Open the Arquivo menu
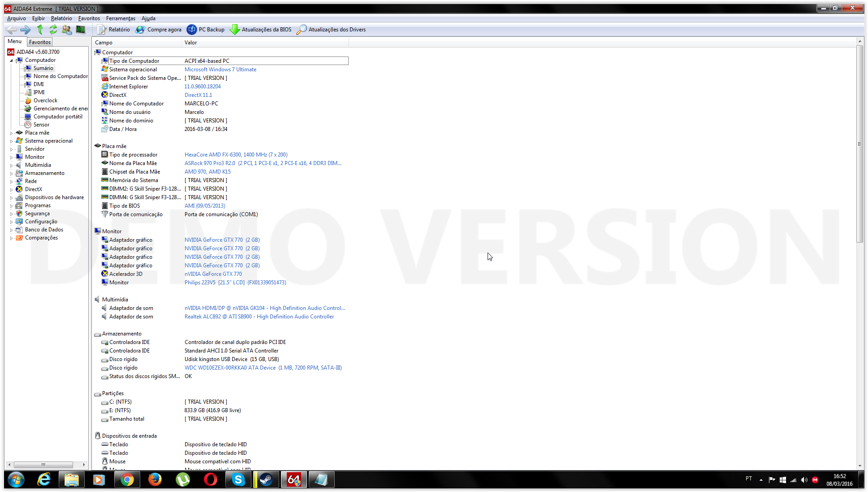Viewport: 868px width, 492px height. tap(17, 18)
